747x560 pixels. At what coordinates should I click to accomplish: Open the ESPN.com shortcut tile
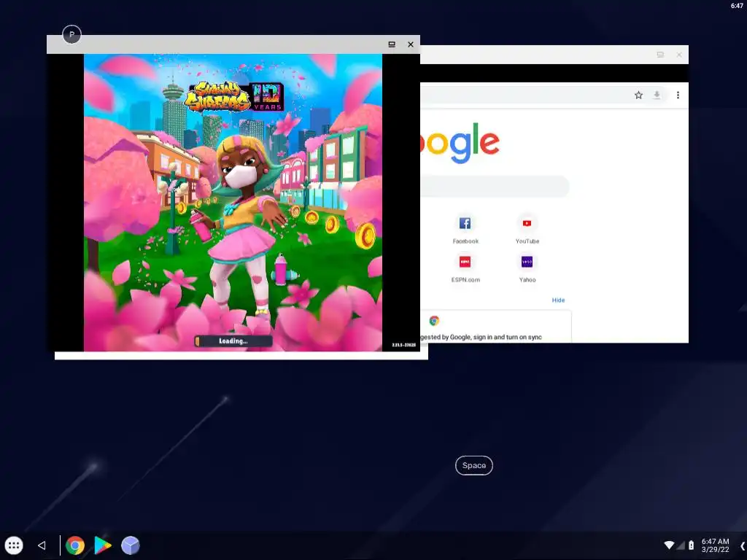pyautogui.click(x=465, y=268)
